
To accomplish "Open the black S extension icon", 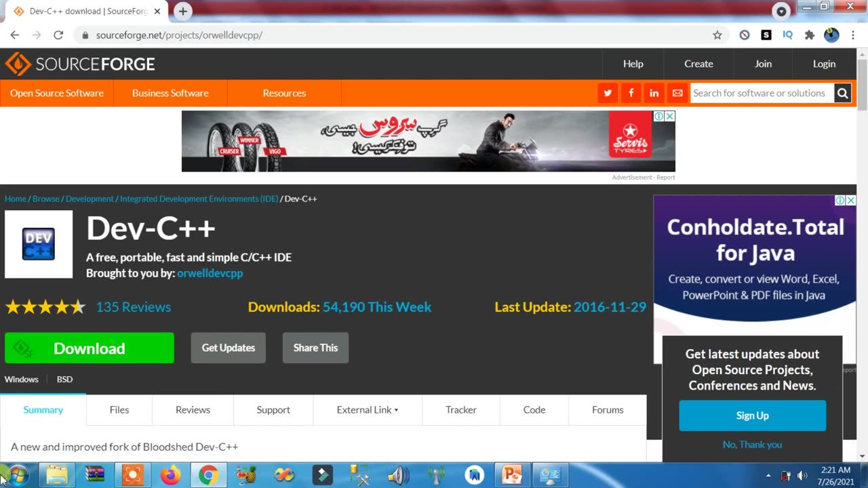I will [x=766, y=35].
